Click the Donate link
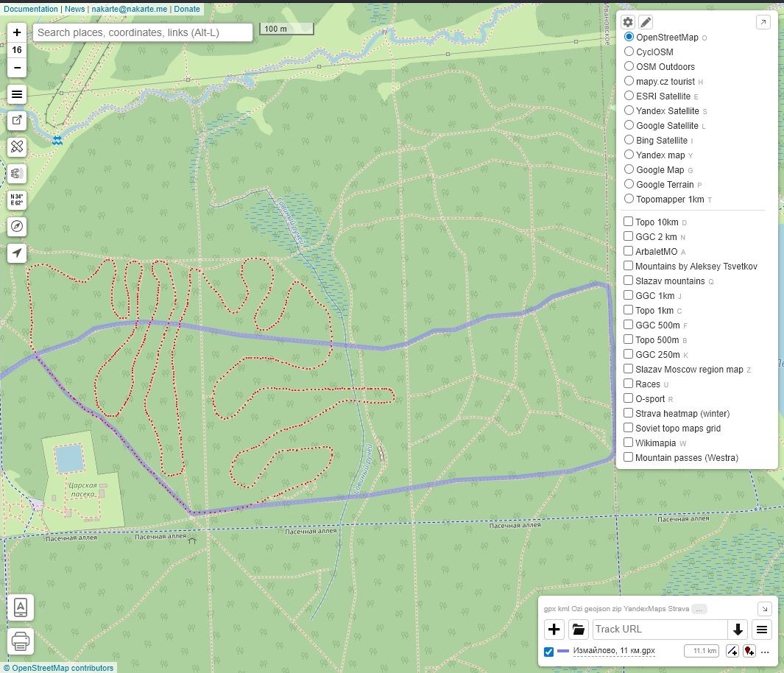 pyautogui.click(x=187, y=9)
